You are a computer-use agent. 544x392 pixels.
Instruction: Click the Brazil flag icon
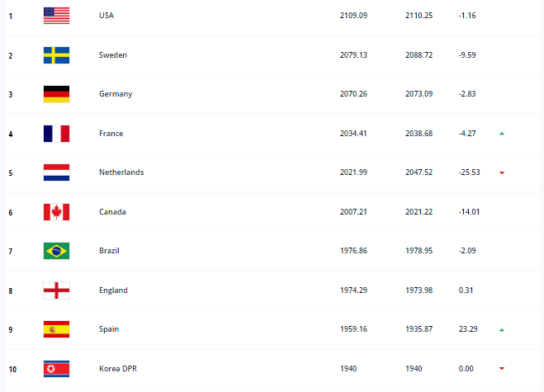point(57,251)
